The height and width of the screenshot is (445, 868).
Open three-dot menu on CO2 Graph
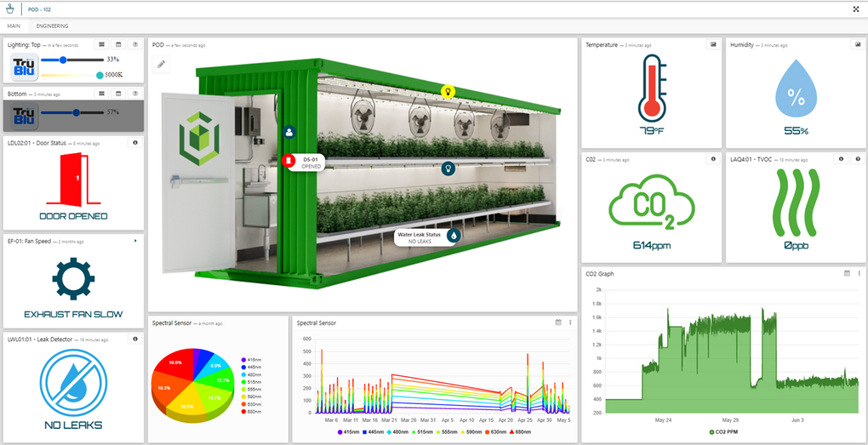pyautogui.click(x=859, y=273)
